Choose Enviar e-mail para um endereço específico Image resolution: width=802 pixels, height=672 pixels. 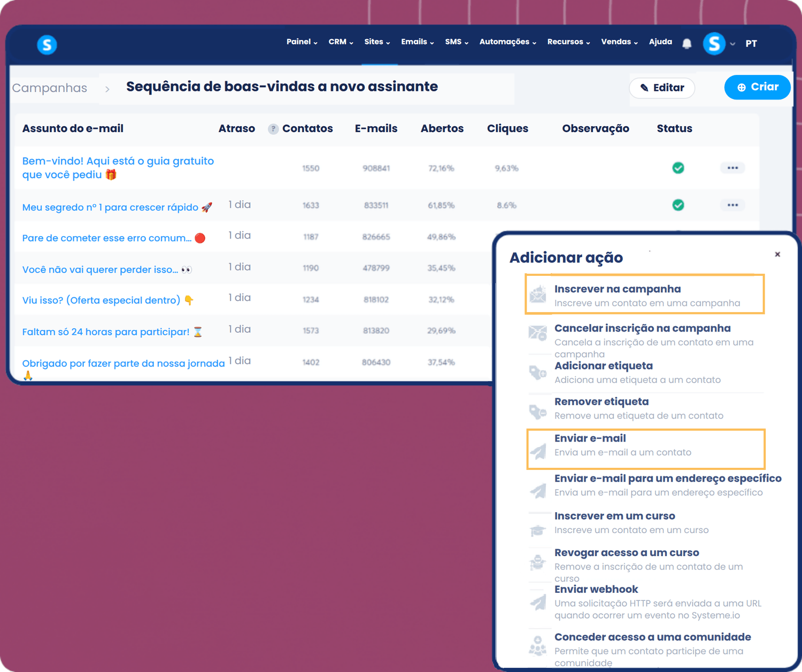[655, 485]
